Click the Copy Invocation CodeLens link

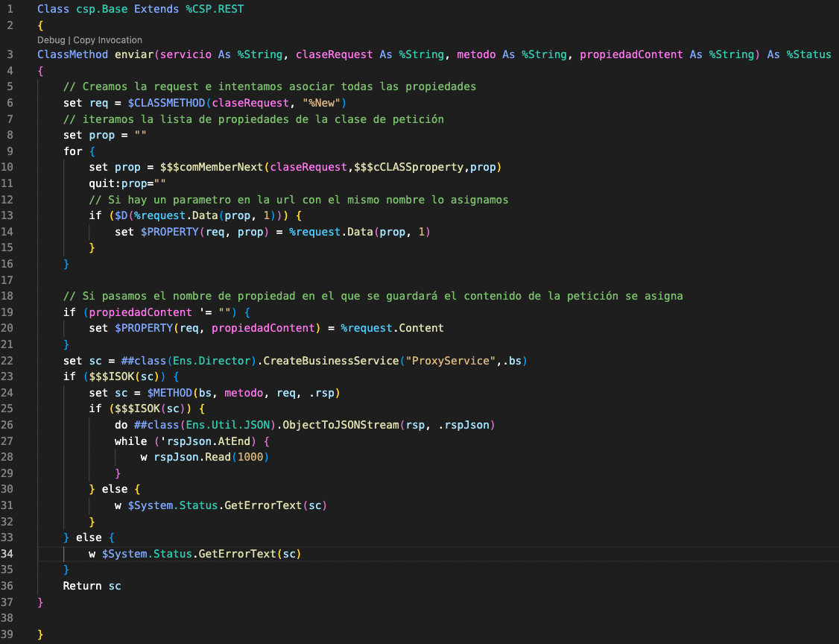pyautogui.click(x=107, y=40)
